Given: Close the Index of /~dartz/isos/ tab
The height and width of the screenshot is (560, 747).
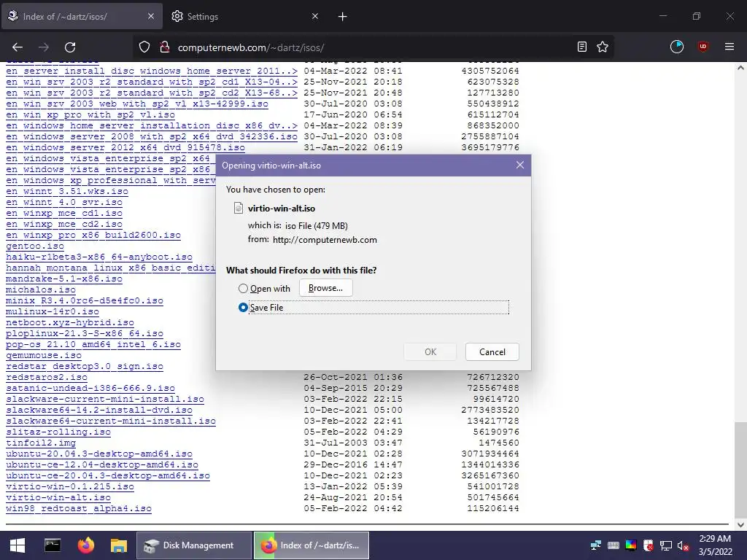Looking at the screenshot, I should coord(151,16).
